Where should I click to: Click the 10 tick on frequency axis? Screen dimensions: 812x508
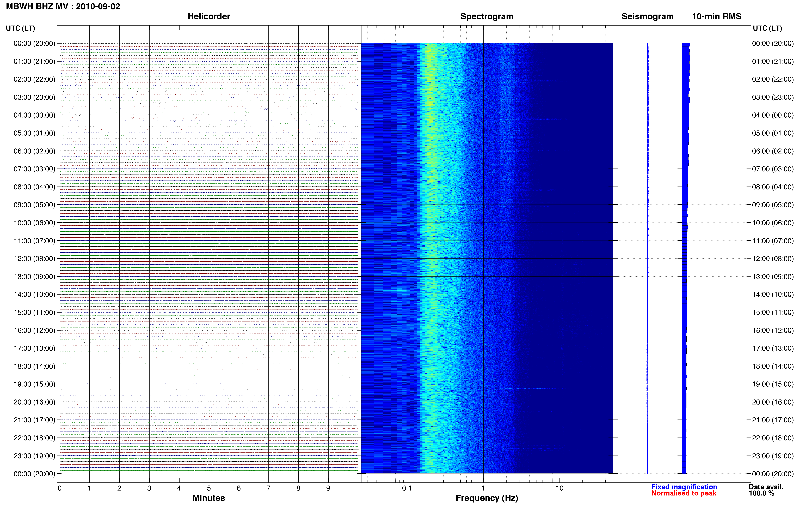point(559,488)
